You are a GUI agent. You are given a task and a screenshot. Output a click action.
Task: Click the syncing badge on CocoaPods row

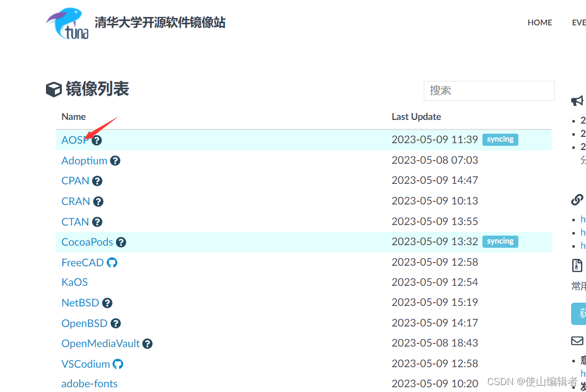(500, 241)
